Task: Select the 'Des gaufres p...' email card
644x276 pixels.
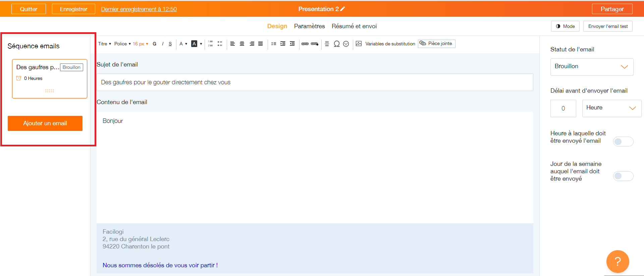Action: coord(50,79)
